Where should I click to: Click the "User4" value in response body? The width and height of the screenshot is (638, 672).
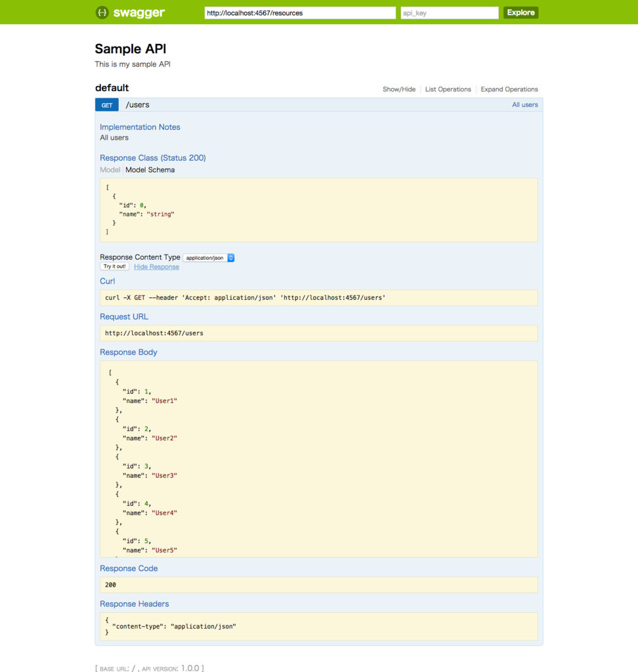(x=164, y=513)
